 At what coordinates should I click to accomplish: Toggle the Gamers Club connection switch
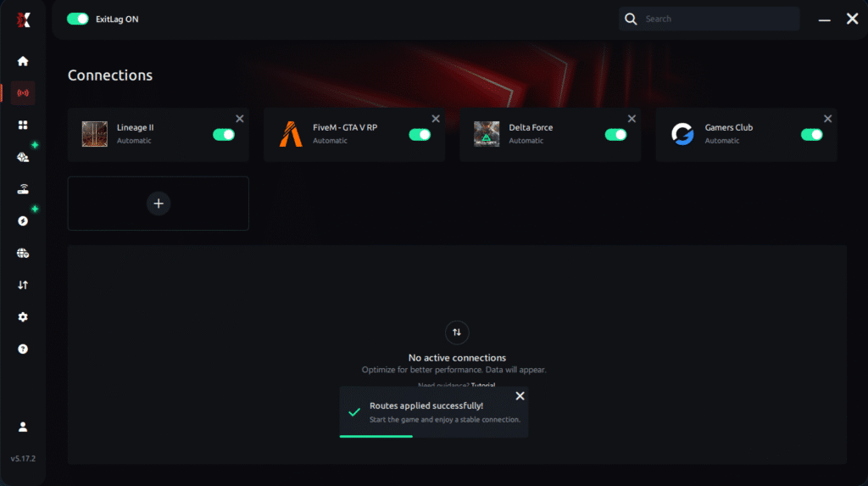click(811, 135)
